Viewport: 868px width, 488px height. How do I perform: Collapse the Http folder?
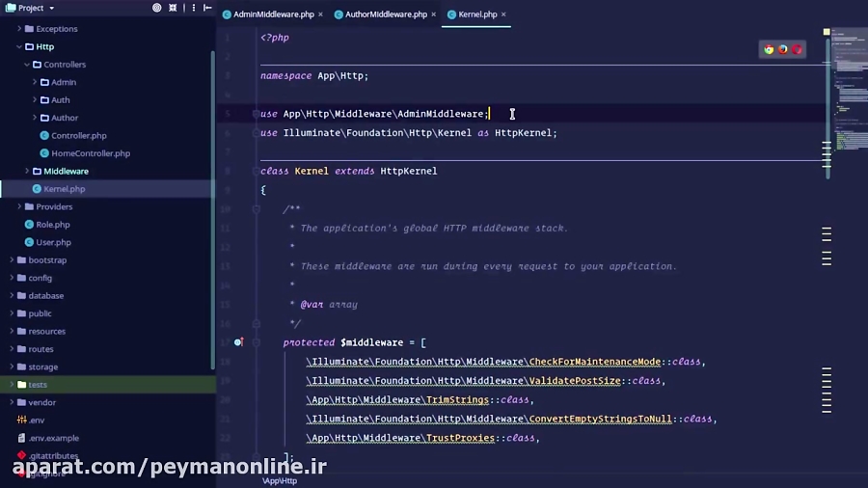click(x=19, y=46)
